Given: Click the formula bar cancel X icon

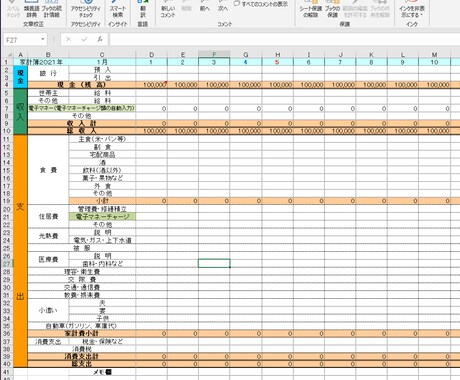Looking at the screenshot, I should (68, 39).
